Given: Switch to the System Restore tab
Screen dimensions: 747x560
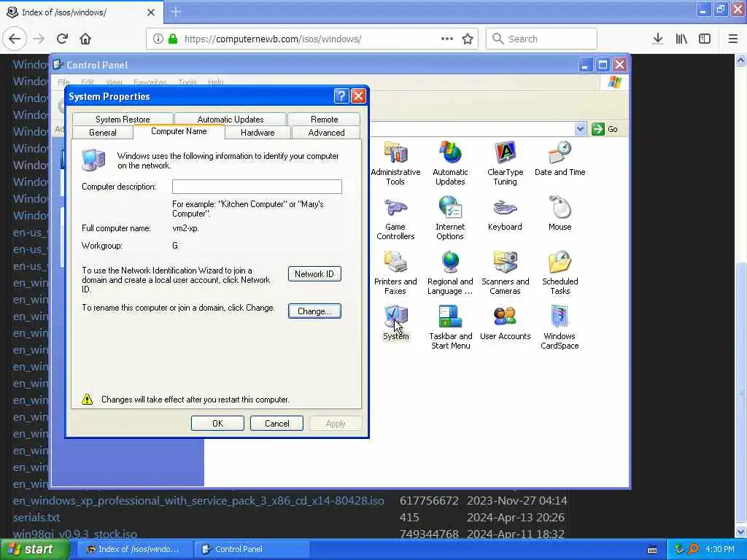Looking at the screenshot, I should click(x=123, y=119).
